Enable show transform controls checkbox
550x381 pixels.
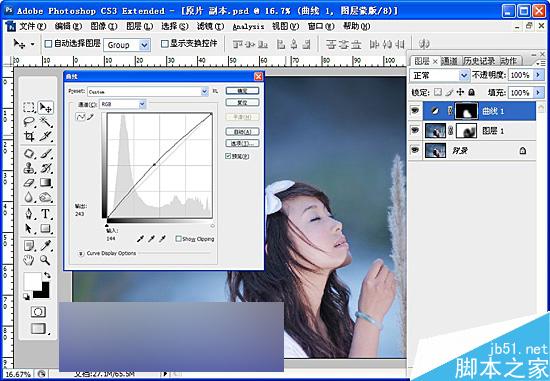pos(165,44)
